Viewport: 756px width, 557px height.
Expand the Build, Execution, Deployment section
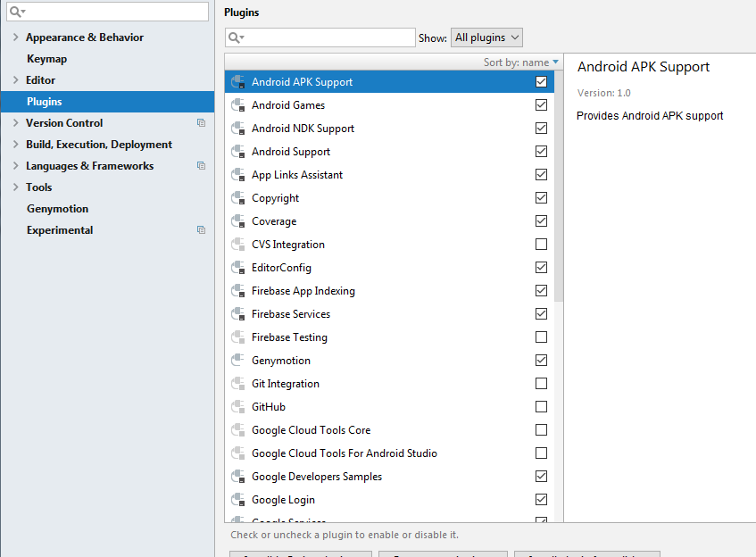pos(15,145)
